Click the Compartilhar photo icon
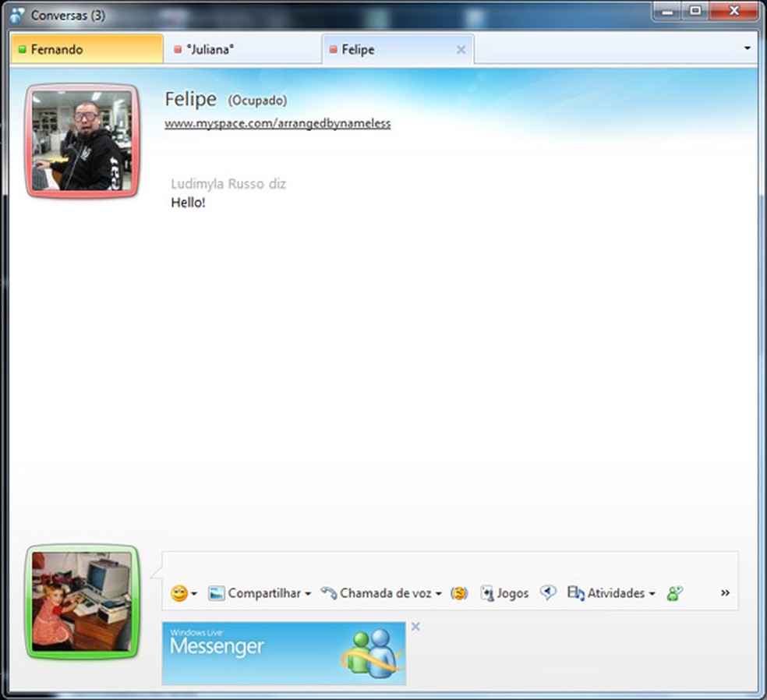 [x=217, y=593]
